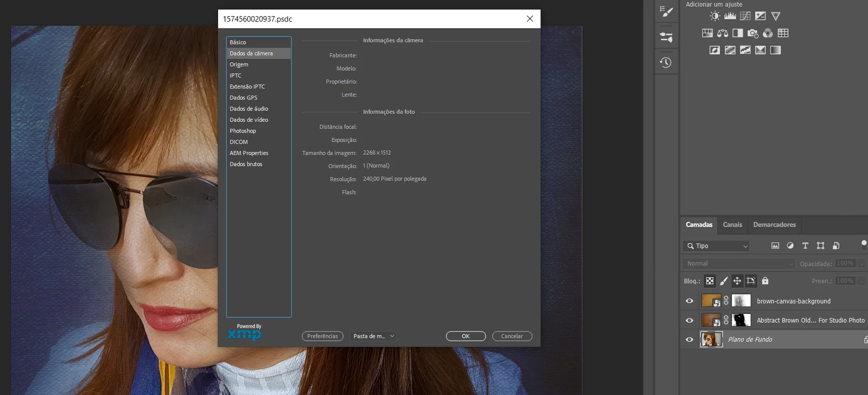Add a Color Balance adjustment (scales icon)

point(722,33)
